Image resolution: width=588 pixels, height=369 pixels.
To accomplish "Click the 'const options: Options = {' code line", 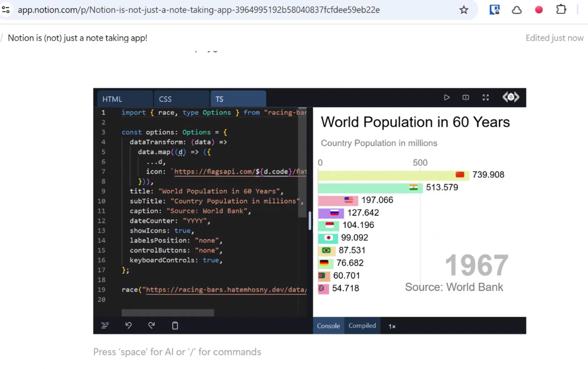I will 174,132.
